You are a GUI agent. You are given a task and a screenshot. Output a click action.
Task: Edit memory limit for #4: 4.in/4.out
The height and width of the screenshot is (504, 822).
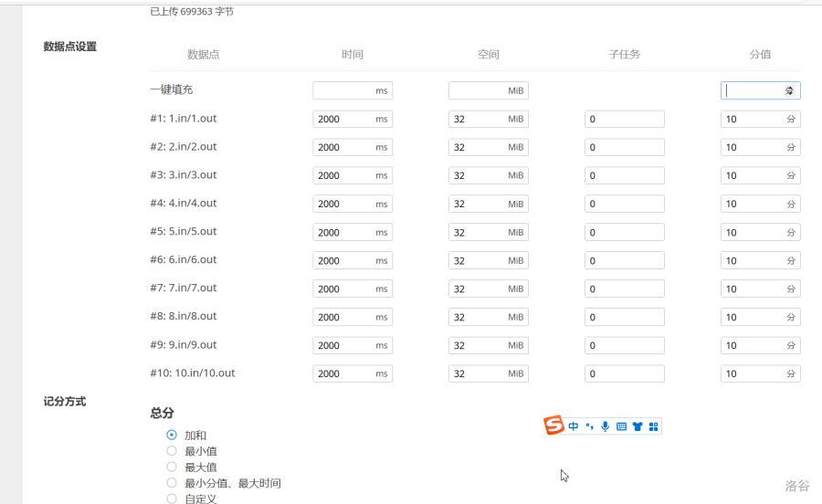(488, 204)
